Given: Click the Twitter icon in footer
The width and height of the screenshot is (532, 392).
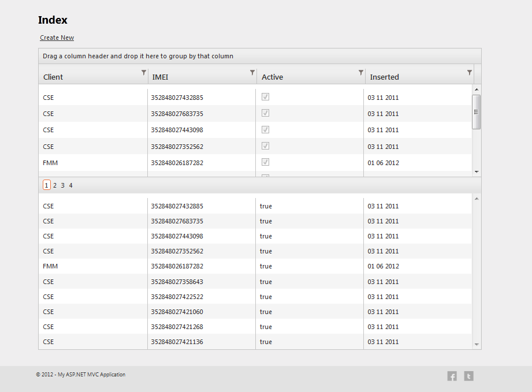Looking at the screenshot, I should point(469,376).
